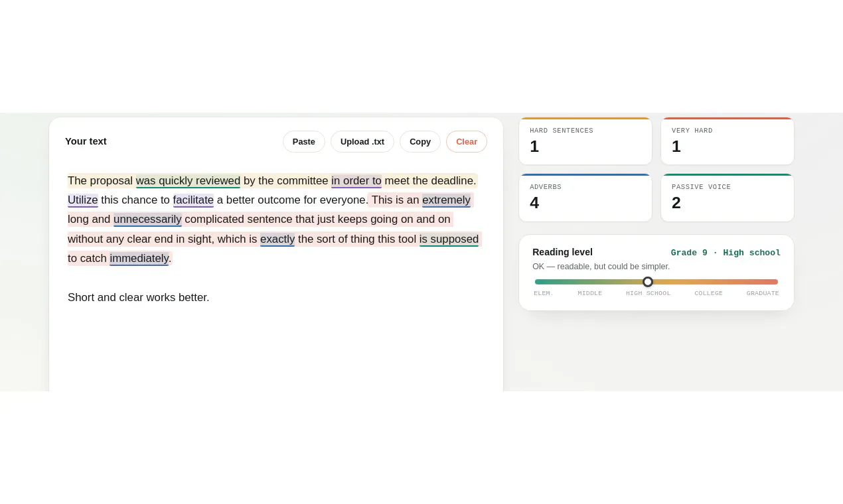The height and width of the screenshot is (504, 843).
Task: Select the Passive Voice stat card
Action: [728, 198]
